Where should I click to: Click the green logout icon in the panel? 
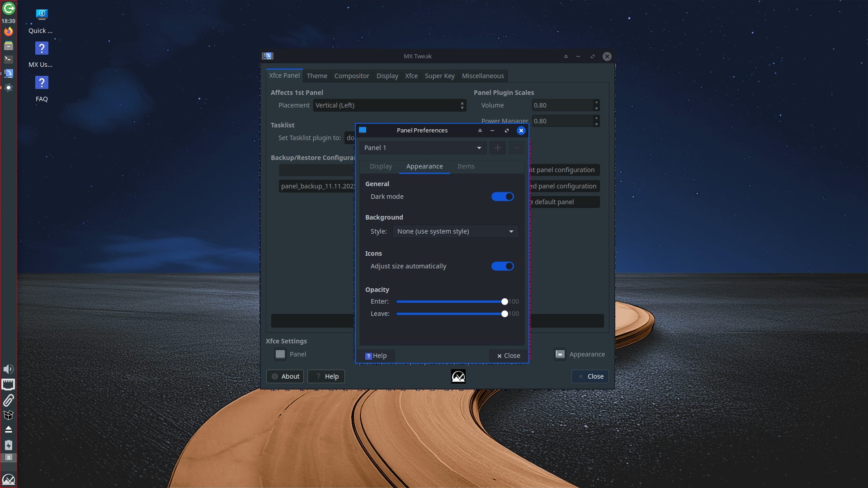9,8
